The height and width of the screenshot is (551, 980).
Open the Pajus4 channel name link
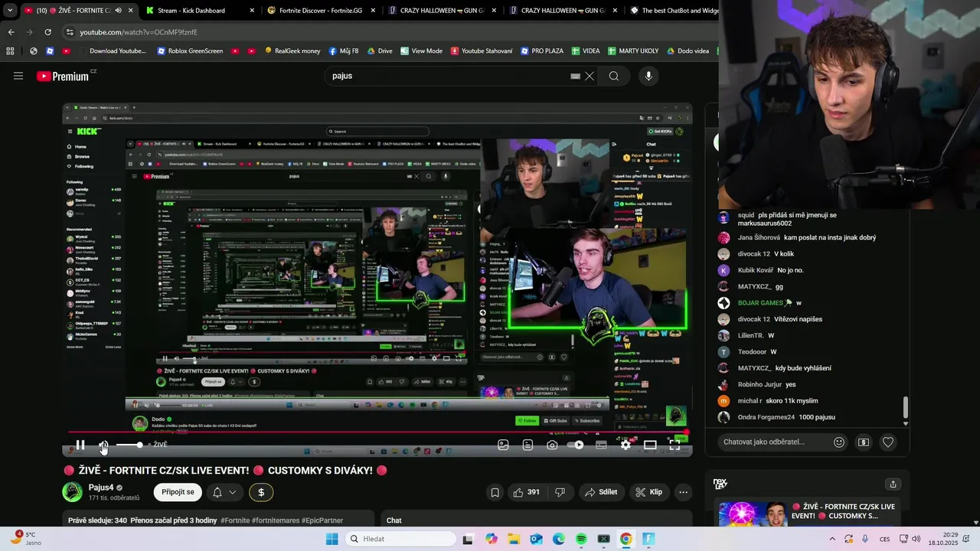(x=101, y=487)
